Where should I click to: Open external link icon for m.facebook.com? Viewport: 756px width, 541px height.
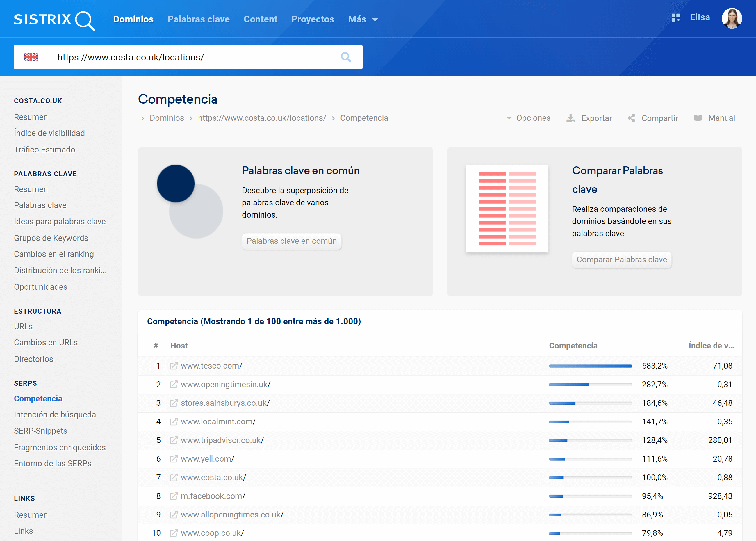174,496
